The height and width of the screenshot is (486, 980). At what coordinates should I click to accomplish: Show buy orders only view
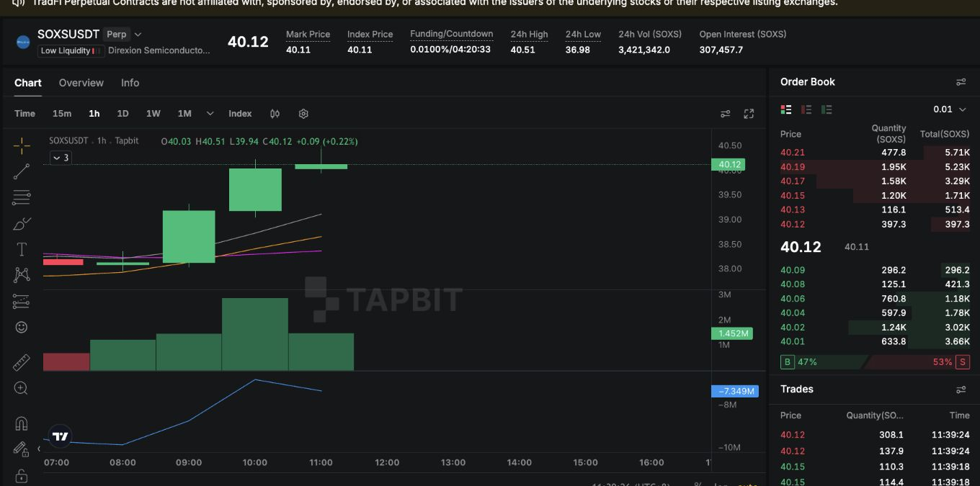[827, 109]
